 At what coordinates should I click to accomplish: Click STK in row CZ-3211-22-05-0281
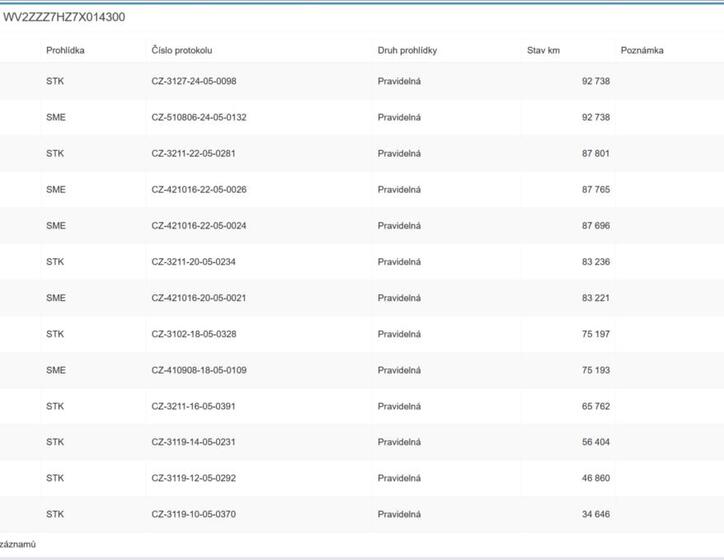[x=55, y=153]
